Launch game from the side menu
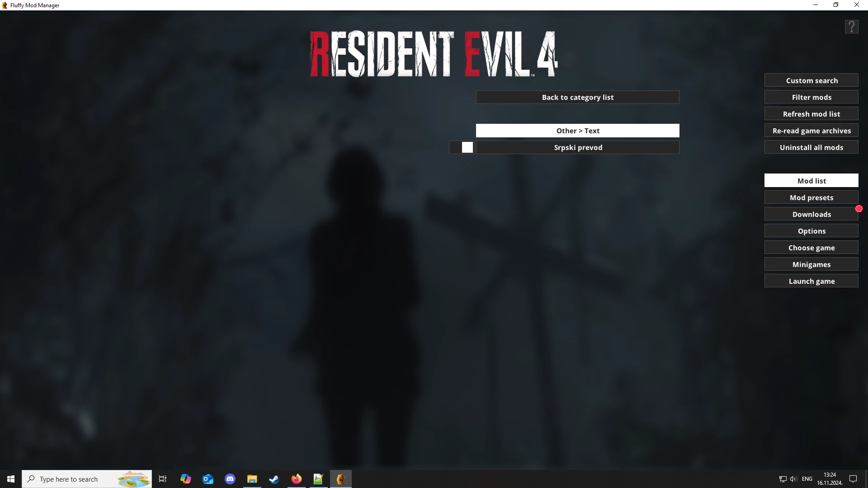This screenshot has width=868, height=488. coord(811,281)
